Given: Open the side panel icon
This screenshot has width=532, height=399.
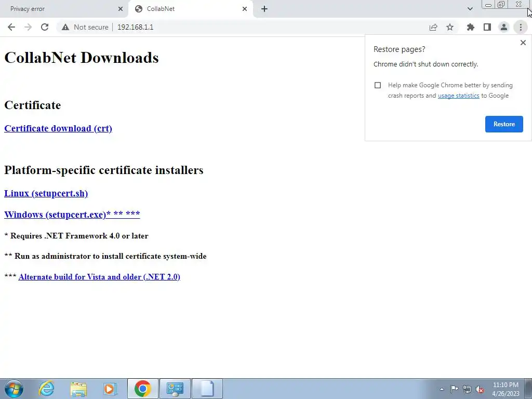Looking at the screenshot, I should [487, 27].
